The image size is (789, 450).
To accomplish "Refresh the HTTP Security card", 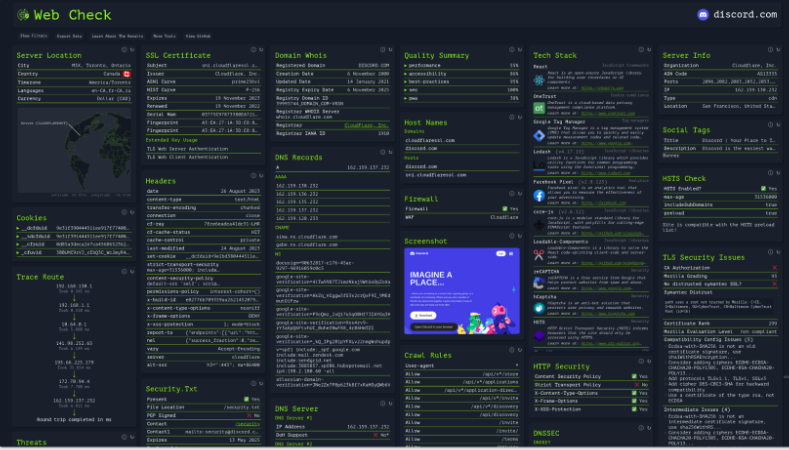I will pos(650,361).
